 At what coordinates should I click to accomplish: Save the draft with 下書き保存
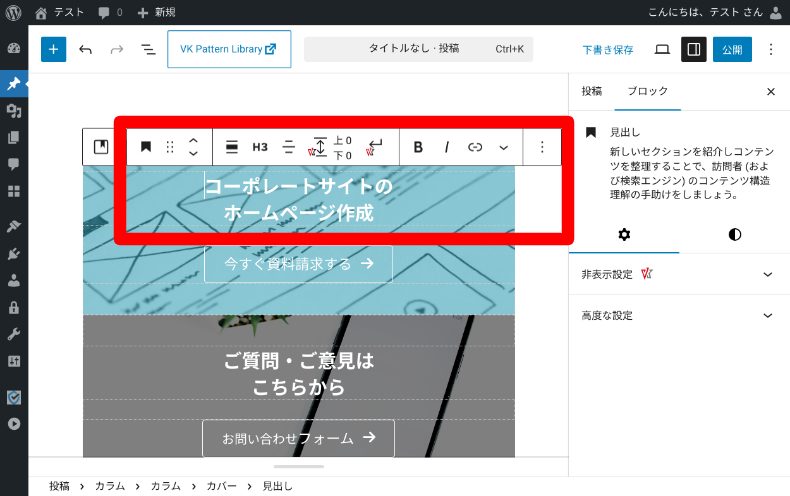608,50
